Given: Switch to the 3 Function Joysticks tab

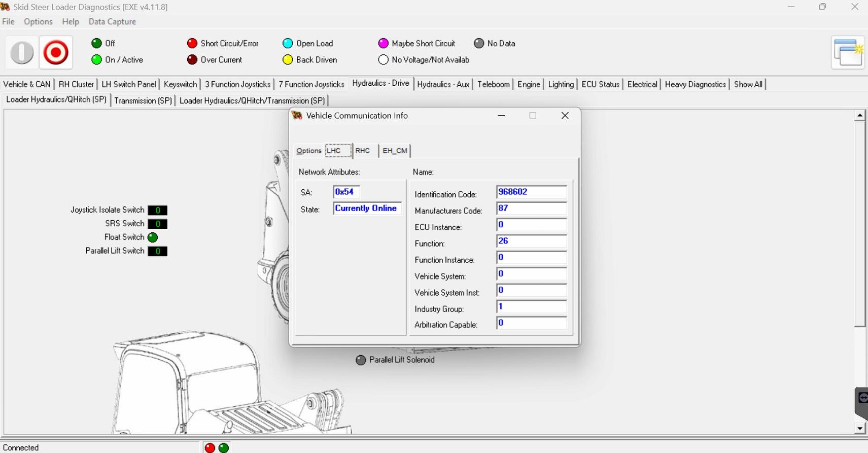Looking at the screenshot, I should pyautogui.click(x=237, y=84).
